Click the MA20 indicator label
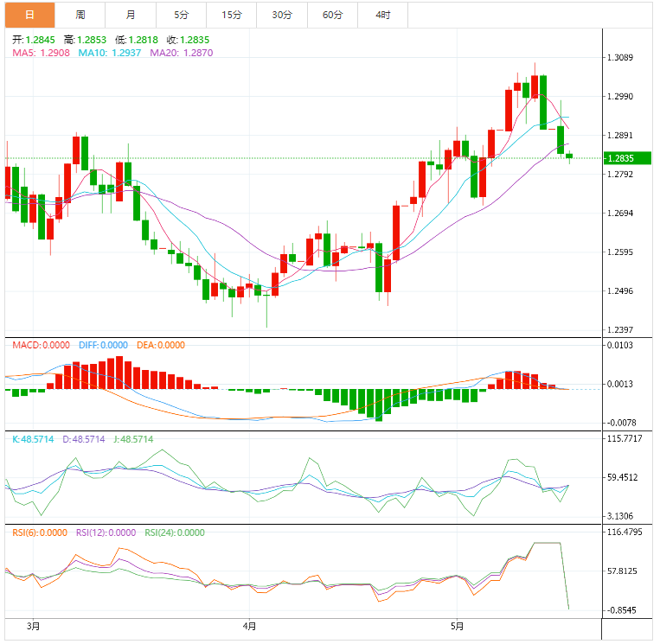 click(x=182, y=53)
